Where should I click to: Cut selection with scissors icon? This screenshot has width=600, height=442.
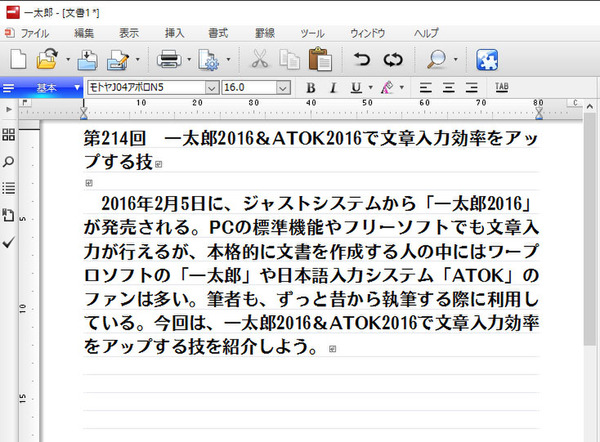click(260, 59)
